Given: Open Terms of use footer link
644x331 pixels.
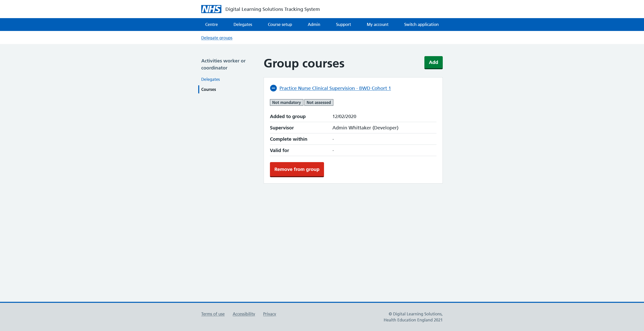Looking at the screenshot, I should point(213,314).
